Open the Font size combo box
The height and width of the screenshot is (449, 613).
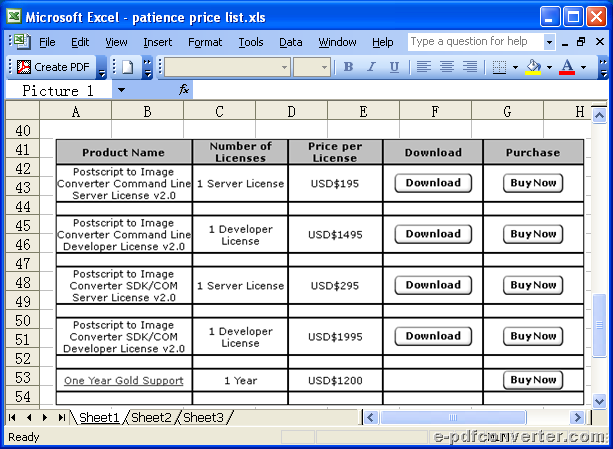[312, 68]
